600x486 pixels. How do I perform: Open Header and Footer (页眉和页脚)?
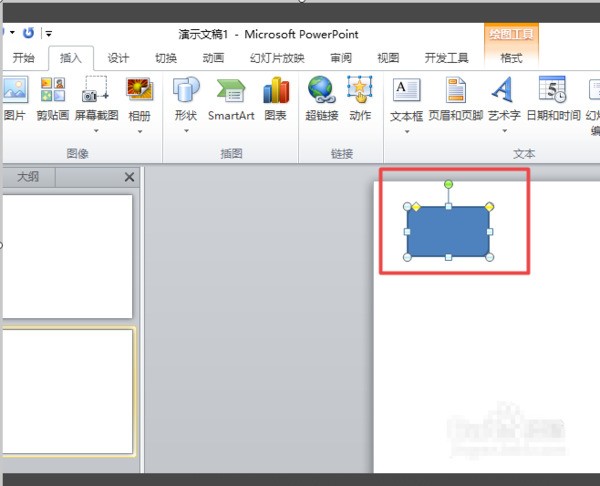point(455,100)
